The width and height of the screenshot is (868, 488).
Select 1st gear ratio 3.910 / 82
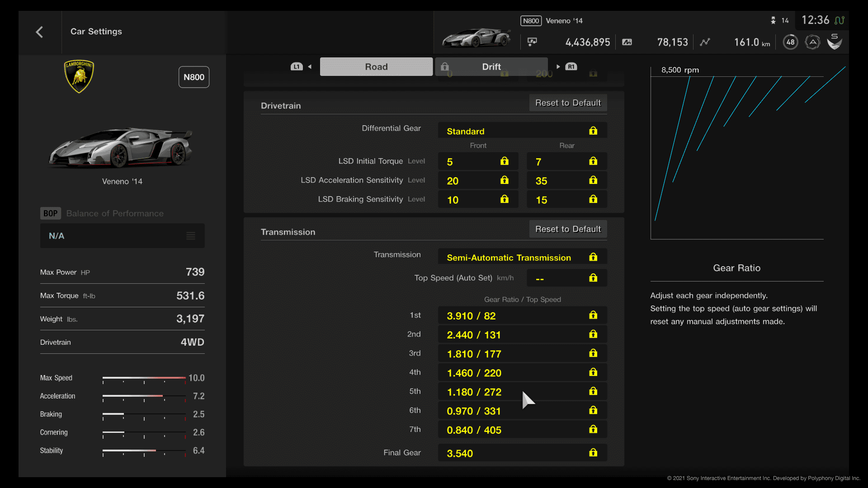pyautogui.click(x=522, y=315)
